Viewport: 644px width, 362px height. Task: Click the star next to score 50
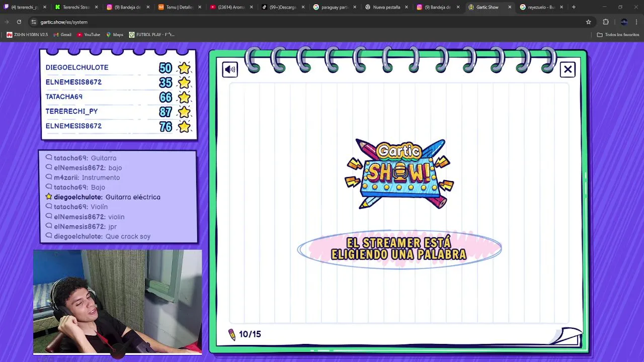point(184,68)
